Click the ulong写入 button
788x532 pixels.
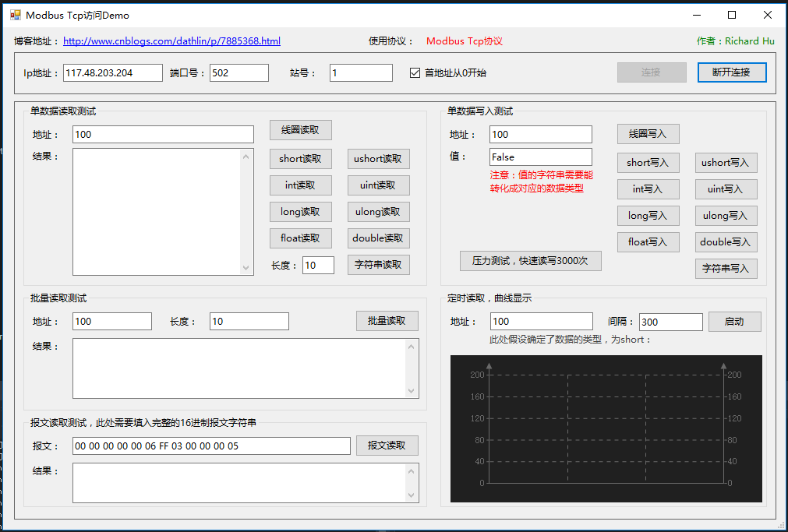[726, 216]
